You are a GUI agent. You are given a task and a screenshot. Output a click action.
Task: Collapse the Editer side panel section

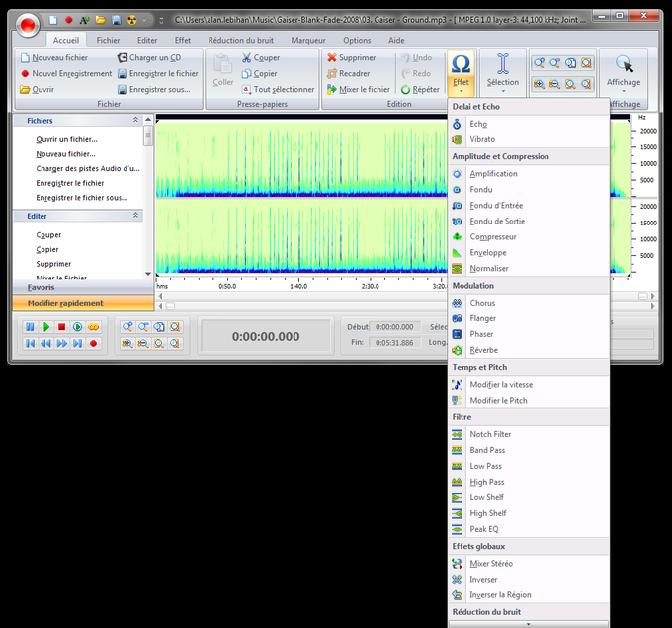point(135,216)
